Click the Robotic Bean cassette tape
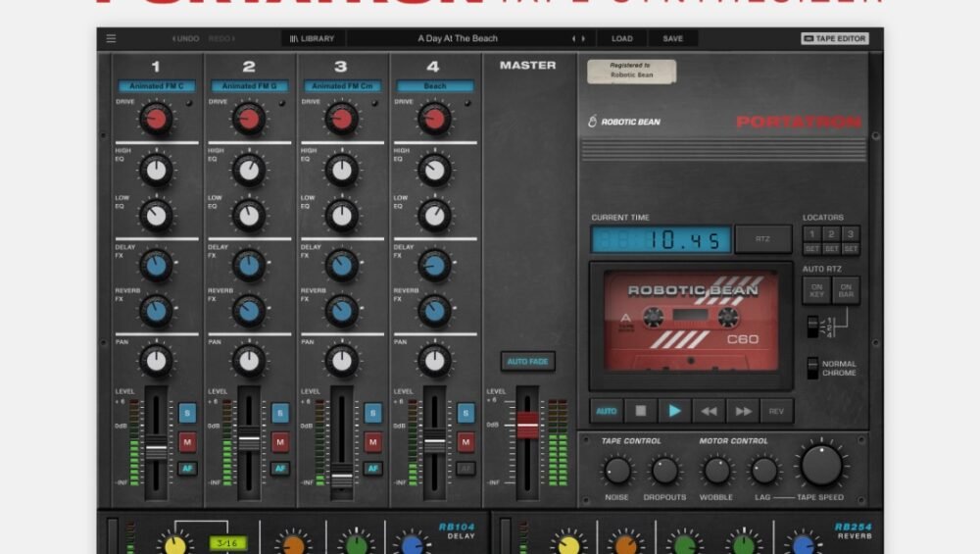The image size is (980, 554). coord(691,322)
